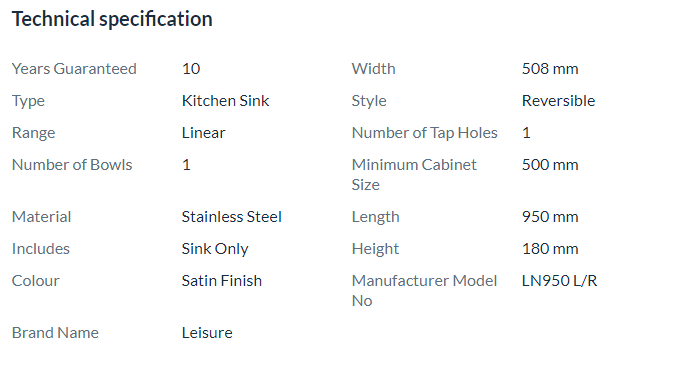The height and width of the screenshot is (372, 685).
Task: Click the 508 mm width value
Action: [x=550, y=69]
